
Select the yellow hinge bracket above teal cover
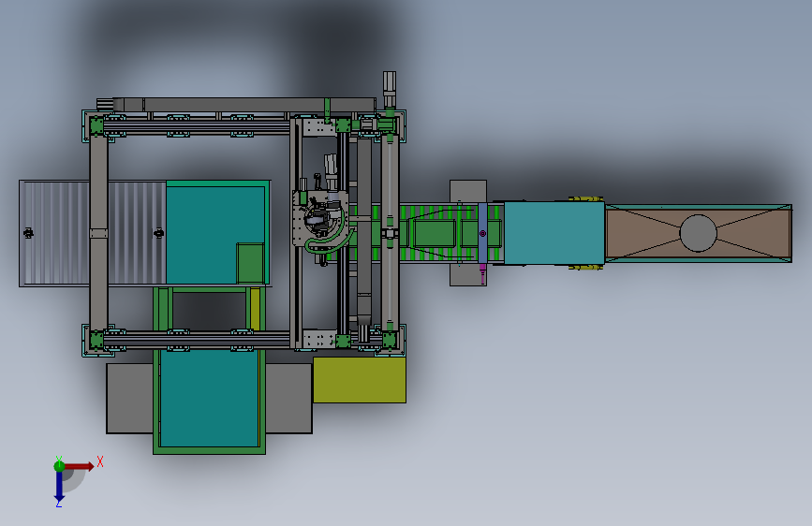585,198
